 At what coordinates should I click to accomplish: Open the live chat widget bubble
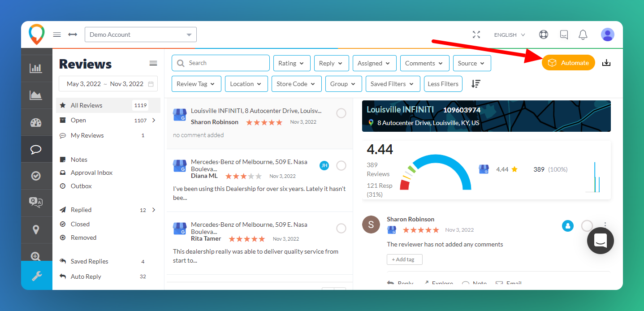[601, 241]
